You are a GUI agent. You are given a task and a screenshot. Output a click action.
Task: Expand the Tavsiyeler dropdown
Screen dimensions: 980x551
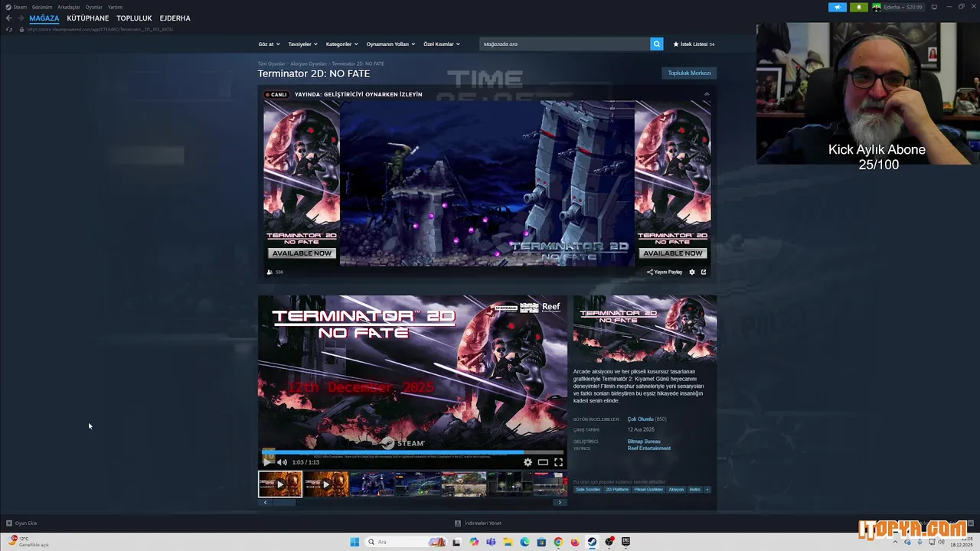[x=302, y=44]
